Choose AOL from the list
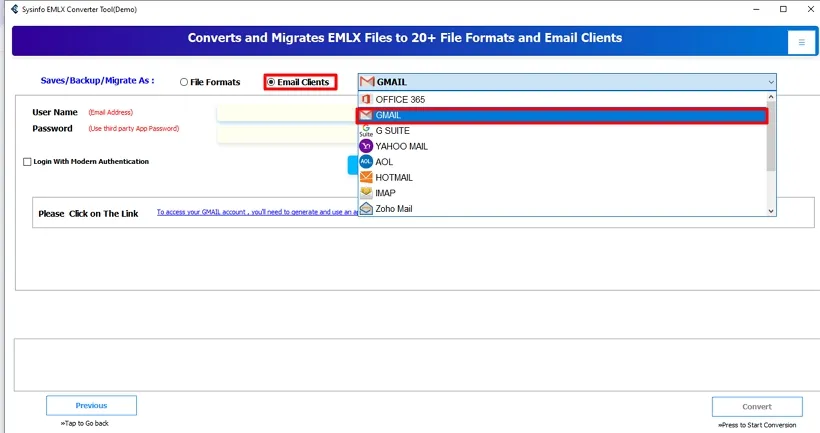Viewport: 820px width, 433px height. (562, 162)
